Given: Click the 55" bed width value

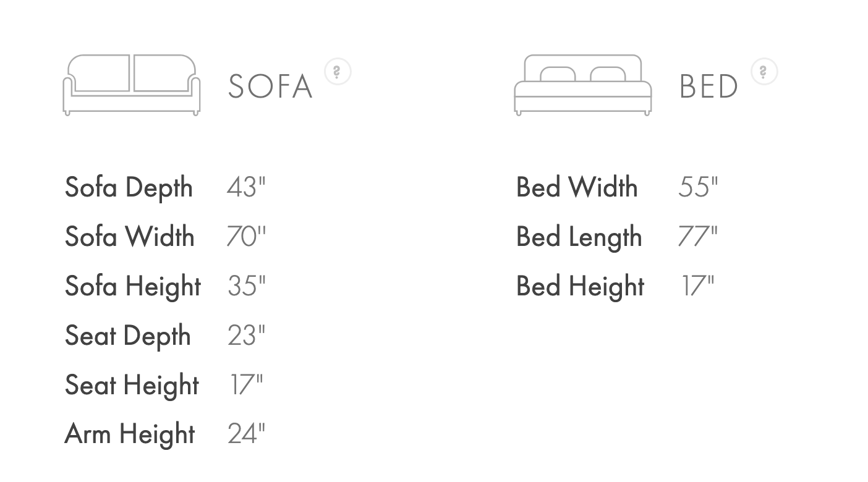Looking at the screenshot, I should point(698,187).
